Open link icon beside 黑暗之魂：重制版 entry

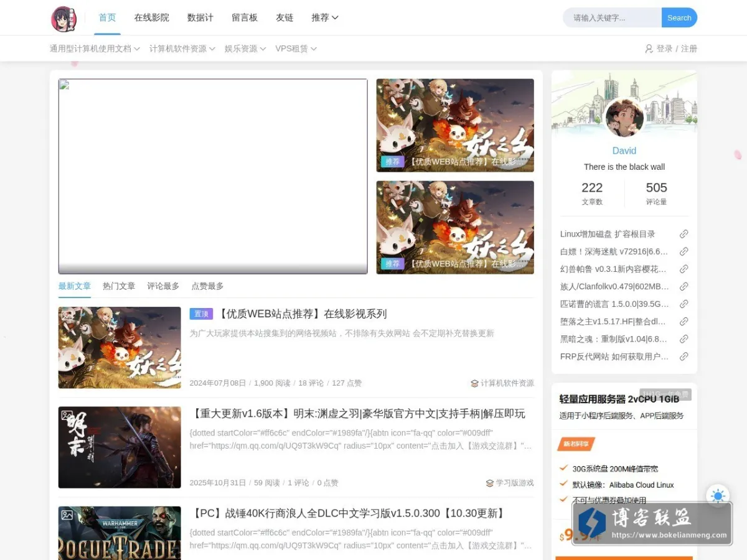[684, 338]
